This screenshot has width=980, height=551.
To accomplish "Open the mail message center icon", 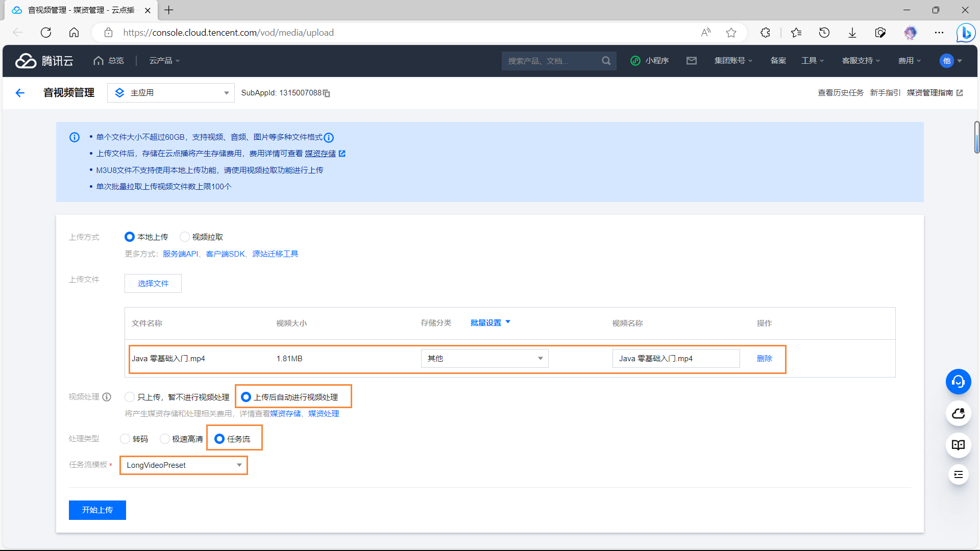I will click(691, 61).
